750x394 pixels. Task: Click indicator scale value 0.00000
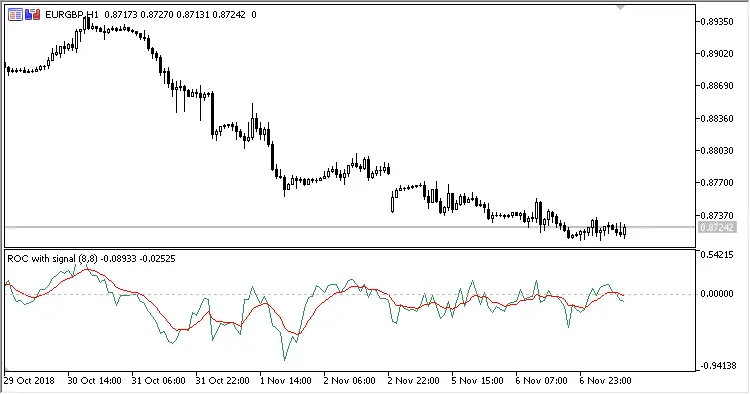pyautogui.click(x=717, y=294)
